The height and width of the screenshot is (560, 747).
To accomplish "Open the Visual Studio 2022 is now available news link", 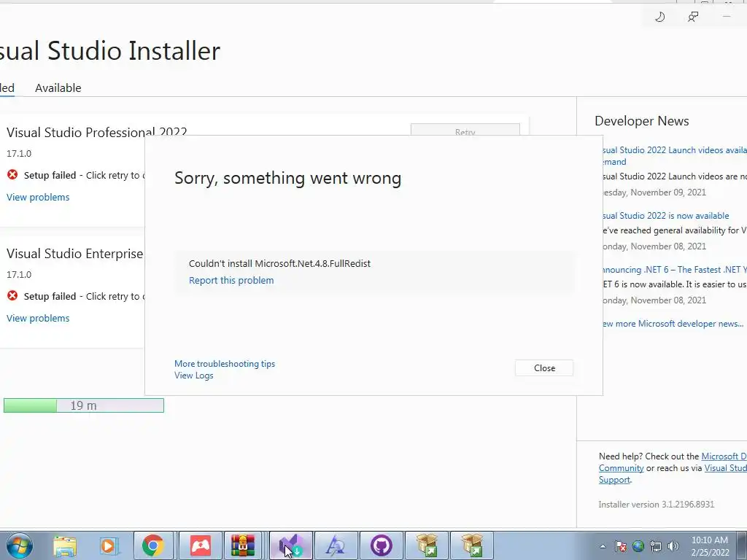I will pos(665,216).
